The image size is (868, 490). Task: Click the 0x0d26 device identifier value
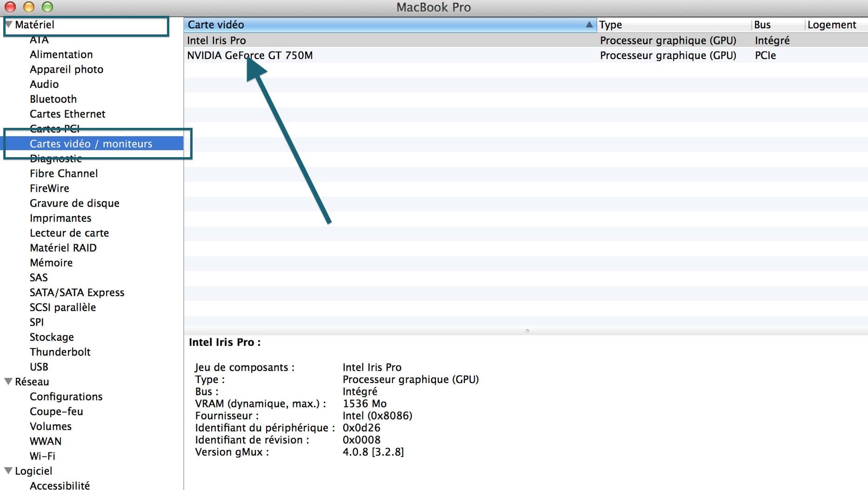click(361, 428)
